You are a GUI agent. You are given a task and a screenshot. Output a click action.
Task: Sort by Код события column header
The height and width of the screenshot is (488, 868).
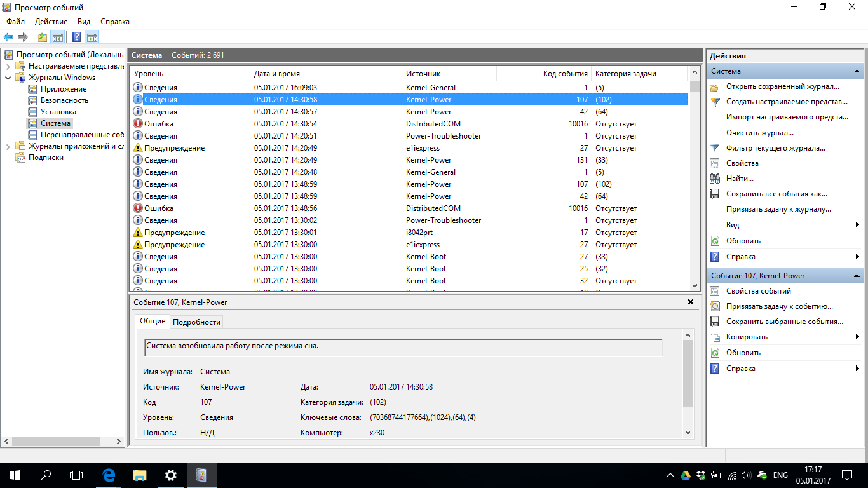[x=543, y=74]
